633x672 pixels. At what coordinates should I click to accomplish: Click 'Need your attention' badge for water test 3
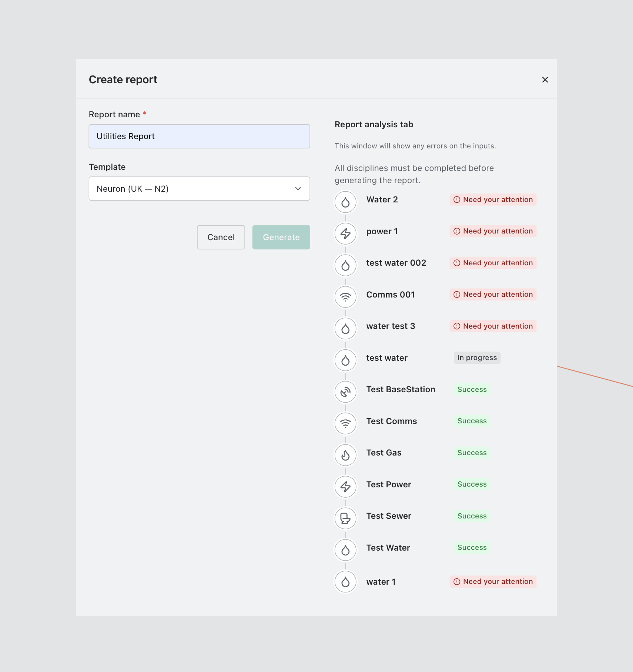(x=493, y=326)
